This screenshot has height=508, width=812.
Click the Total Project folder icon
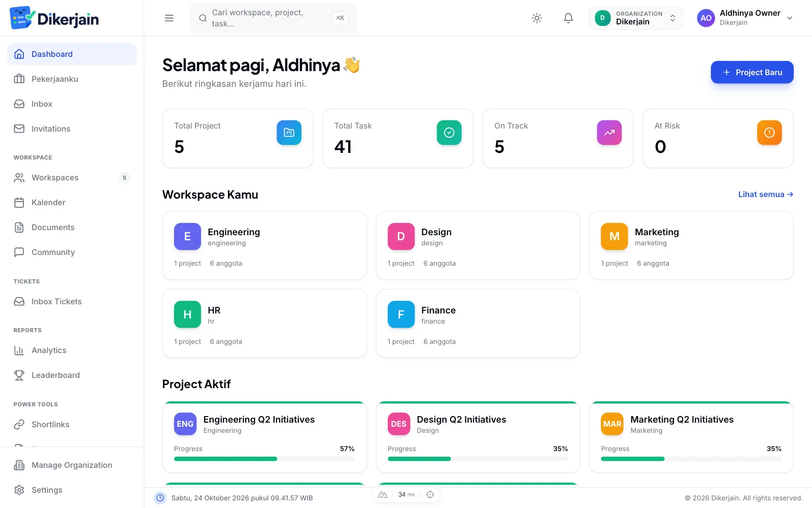coord(289,133)
